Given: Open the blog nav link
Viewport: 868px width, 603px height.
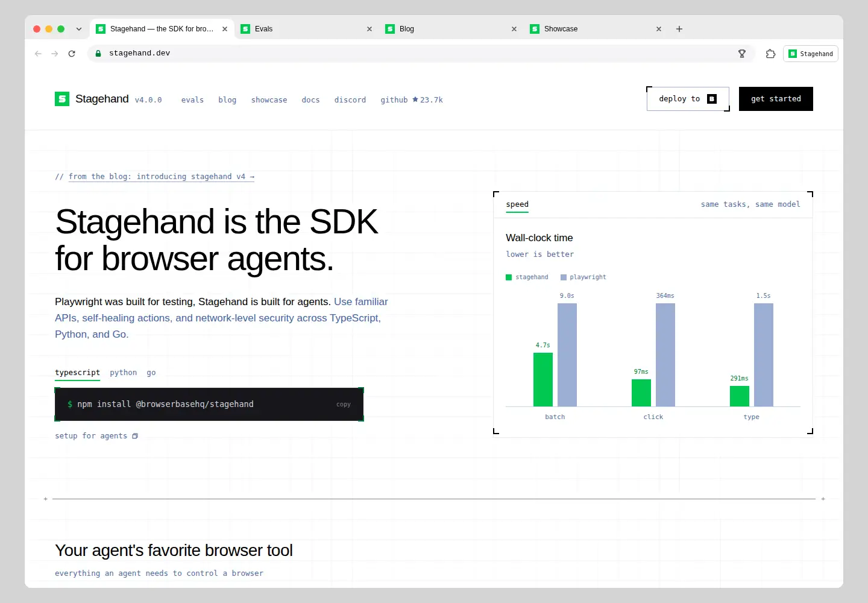Looking at the screenshot, I should point(227,100).
